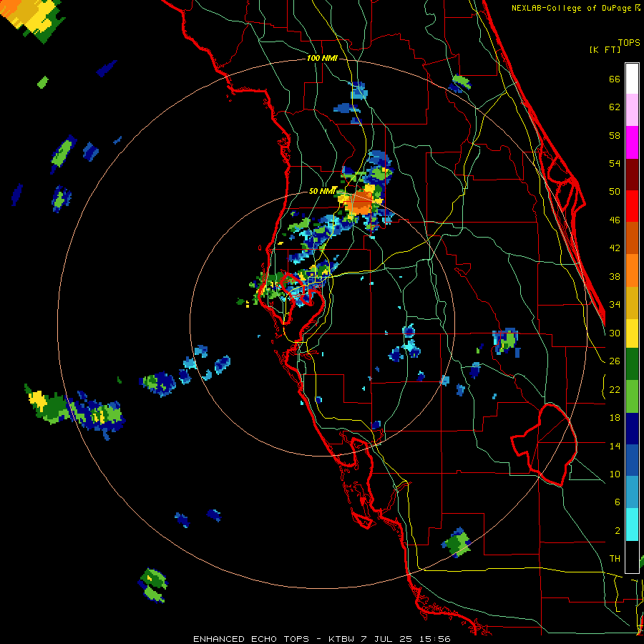Click the white swatch at legend top

coord(632,79)
